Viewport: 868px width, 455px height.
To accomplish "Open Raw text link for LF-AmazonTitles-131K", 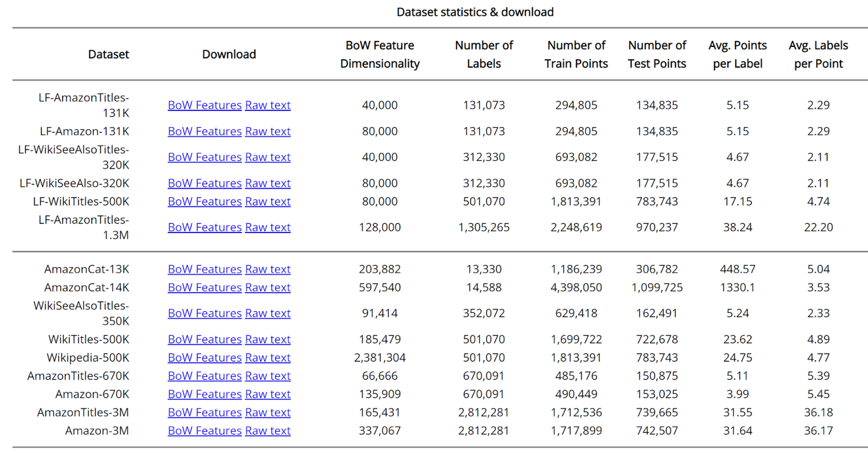I will click(x=268, y=105).
